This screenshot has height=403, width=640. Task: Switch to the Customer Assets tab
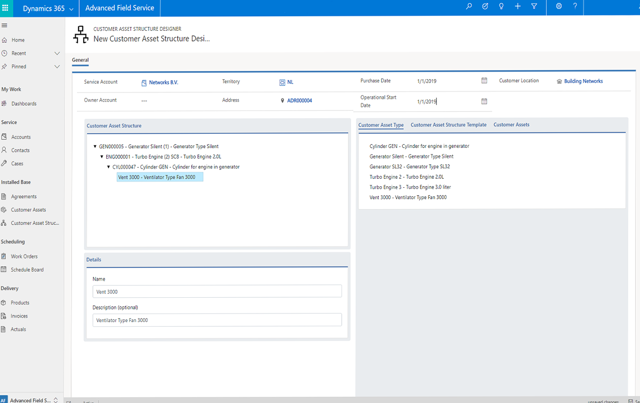point(511,125)
